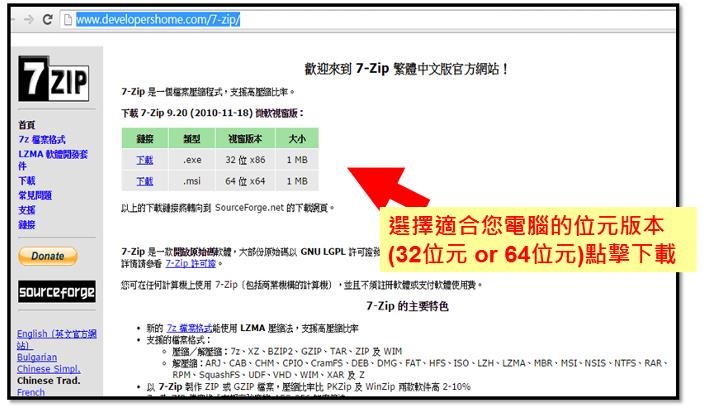Click the 7-ZIP logo
The height and width of the screenshot is (406, 703).
pos(53,79)
